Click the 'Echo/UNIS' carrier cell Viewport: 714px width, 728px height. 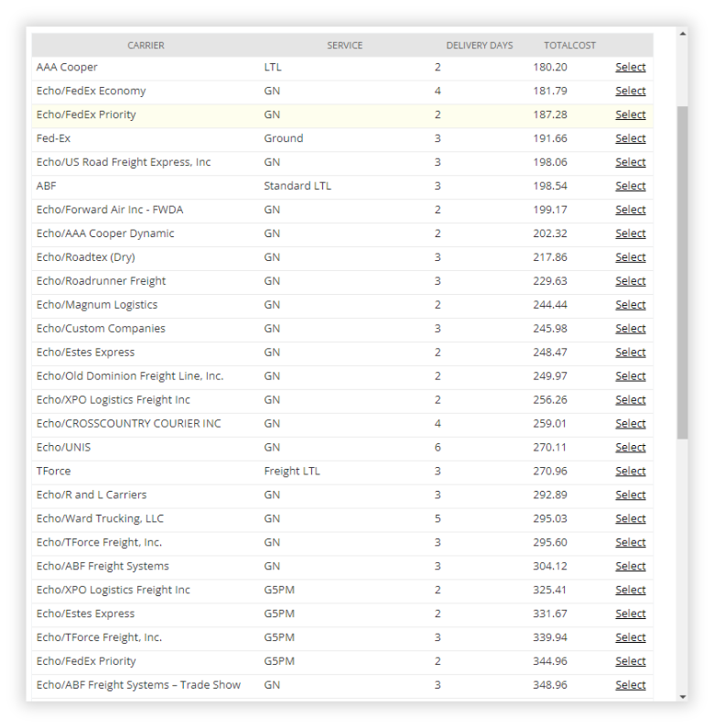[x=63, y=448]
